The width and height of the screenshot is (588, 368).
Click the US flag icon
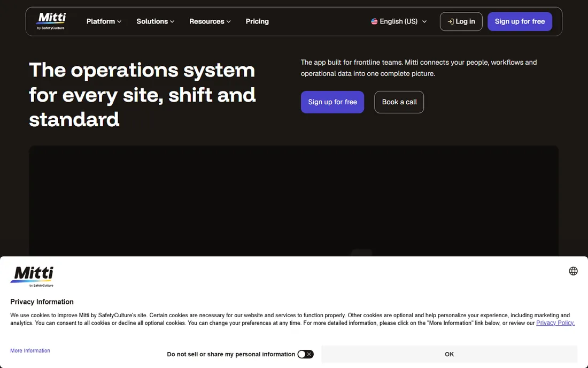(374, 21)
